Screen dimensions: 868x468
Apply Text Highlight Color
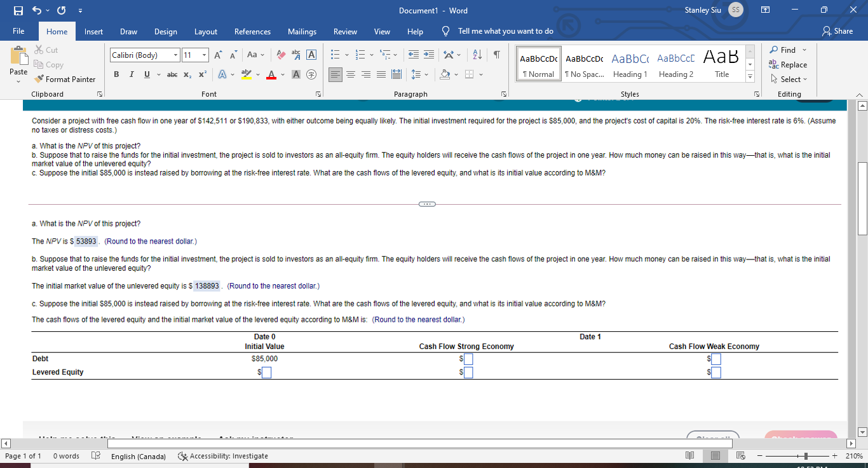(x=246, y=75)
